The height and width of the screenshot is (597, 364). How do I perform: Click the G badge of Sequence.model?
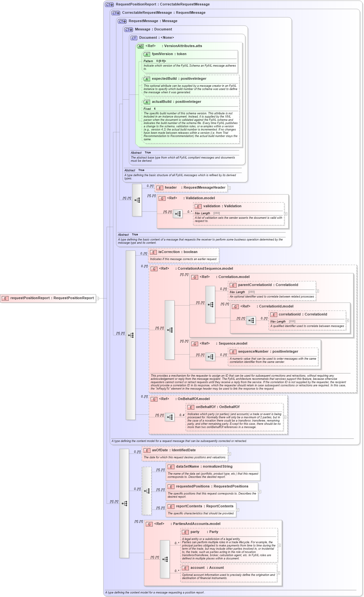[195, 344]
